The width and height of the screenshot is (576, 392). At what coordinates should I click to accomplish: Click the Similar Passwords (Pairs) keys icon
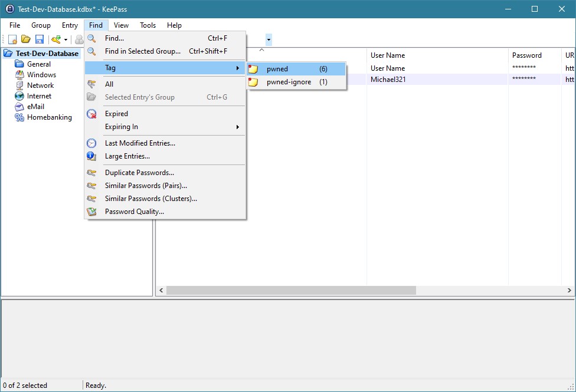91,186
